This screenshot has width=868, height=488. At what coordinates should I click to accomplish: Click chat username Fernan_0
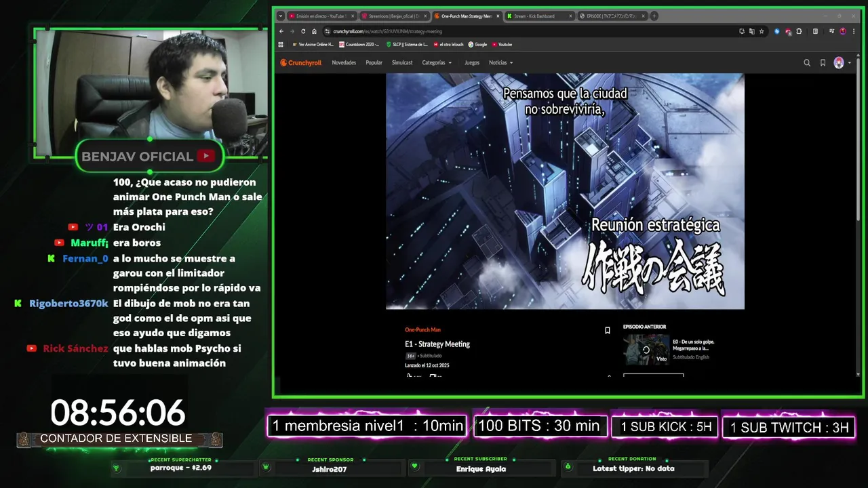pos(85,258)
